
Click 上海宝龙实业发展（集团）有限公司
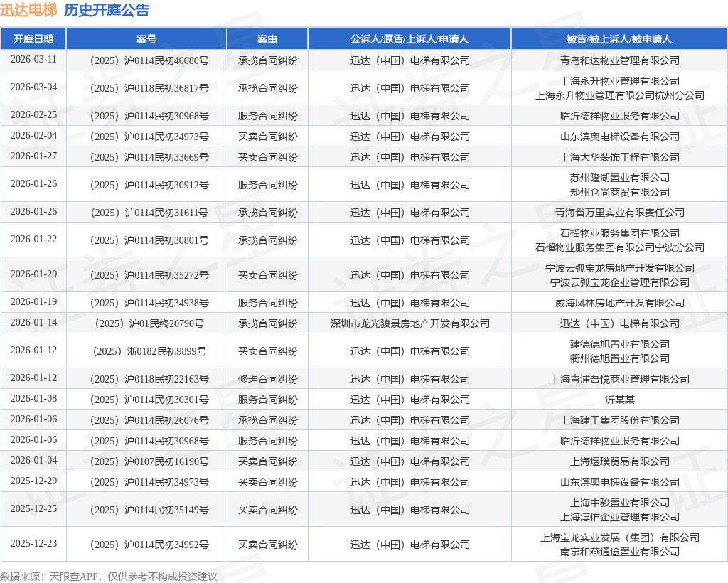pyautogui.click(x=620, y=537)
